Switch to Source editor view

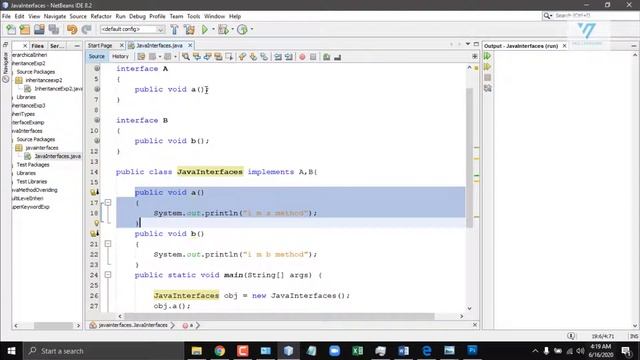97,56
